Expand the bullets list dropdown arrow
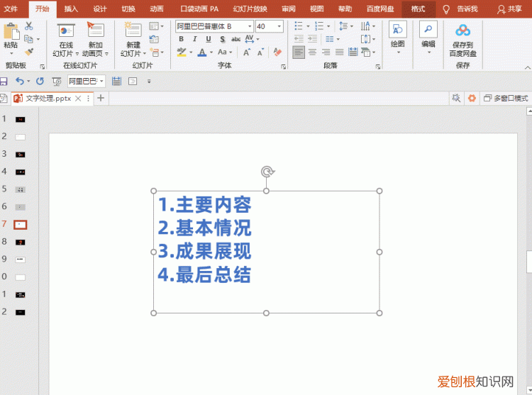 coord(308,26)
